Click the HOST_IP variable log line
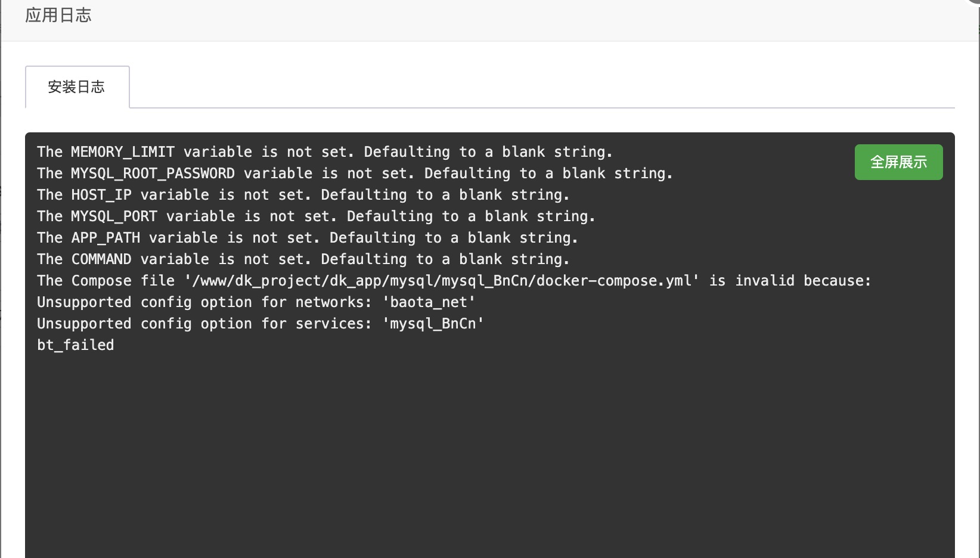The height and width of the screenshot is (558, 980). (303, 195)
